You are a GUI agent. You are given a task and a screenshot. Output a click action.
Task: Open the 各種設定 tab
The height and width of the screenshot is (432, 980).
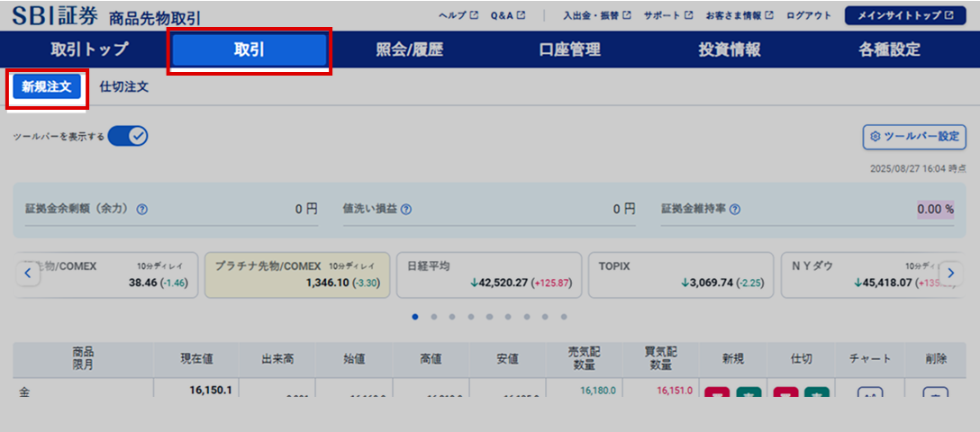coord(889,49)
